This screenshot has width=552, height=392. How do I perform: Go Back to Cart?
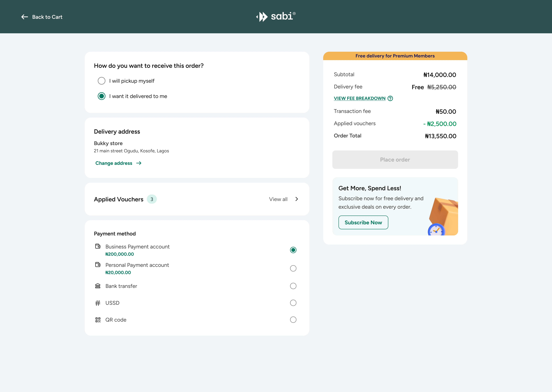47,17
